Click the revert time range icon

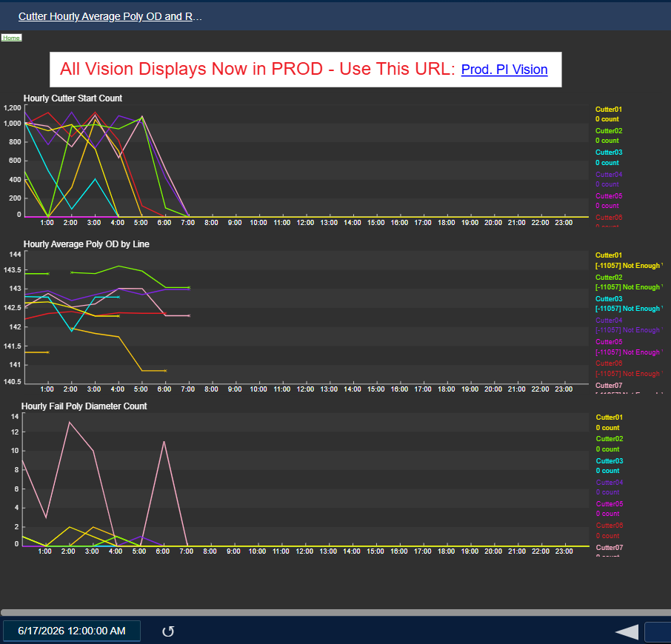167,631
